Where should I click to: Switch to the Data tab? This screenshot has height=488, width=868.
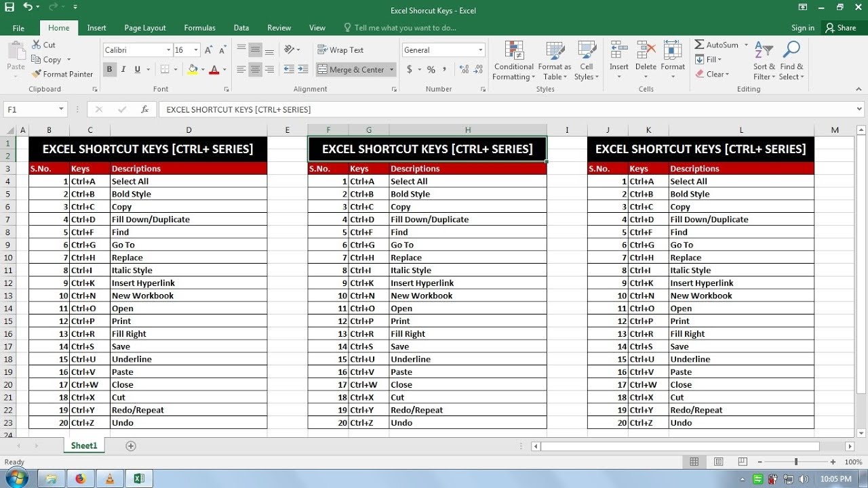(241, 28)
